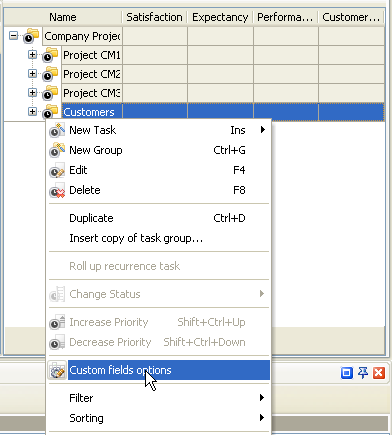This screenshot has height=435, width=392.
Task: Click the Delete red-cross icon in menu
Action: click(57, 190)
